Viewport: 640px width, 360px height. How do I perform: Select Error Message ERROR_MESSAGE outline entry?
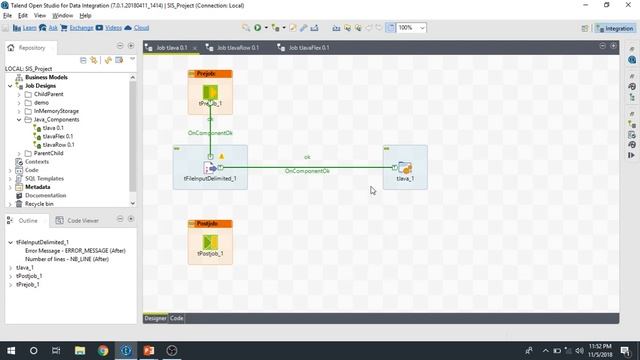[75, 251]
